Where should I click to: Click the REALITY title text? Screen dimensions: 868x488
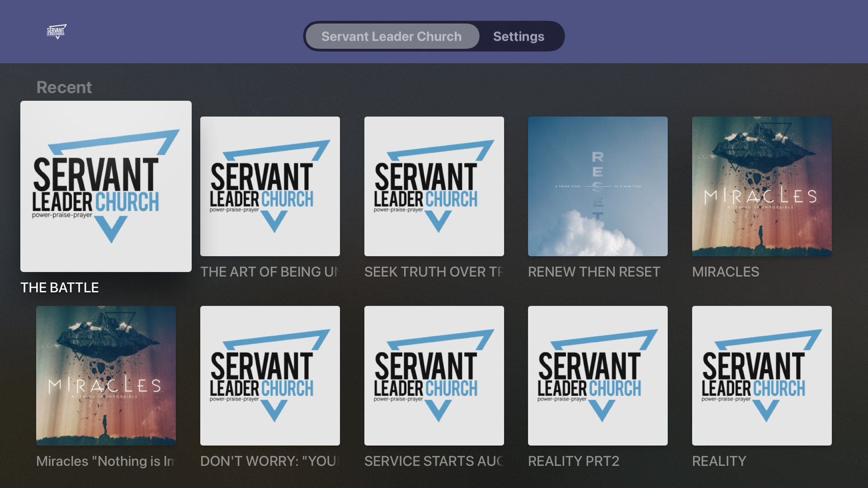coord(719,461)
